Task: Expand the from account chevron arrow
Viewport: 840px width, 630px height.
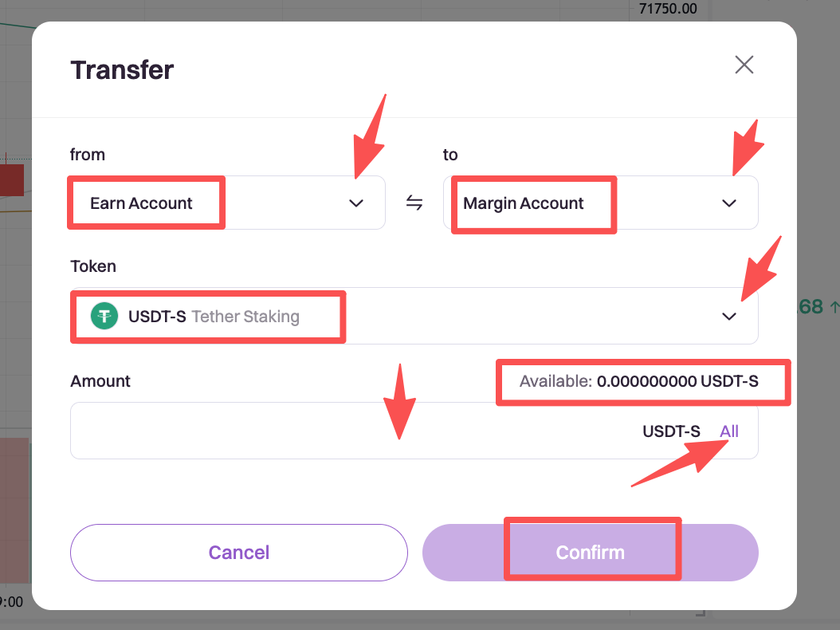Action: click(x=356, y=203)
